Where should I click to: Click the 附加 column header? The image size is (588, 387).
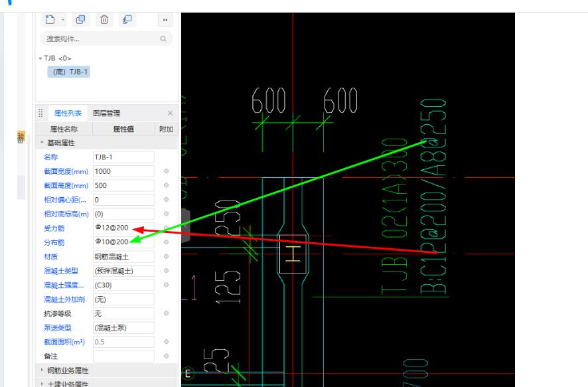coord(166,129)
